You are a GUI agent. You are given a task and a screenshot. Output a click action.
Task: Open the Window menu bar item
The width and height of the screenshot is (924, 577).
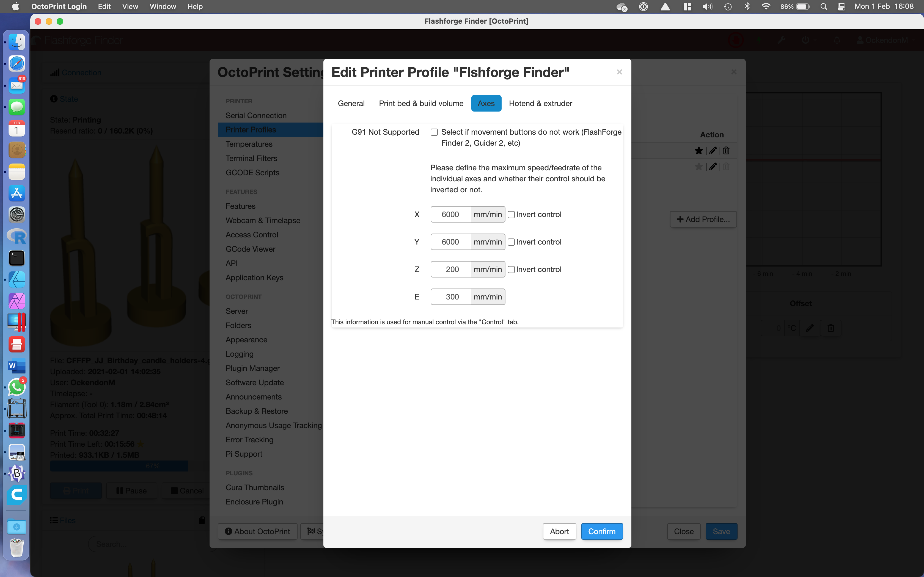pyautogui.click(x=162, y=7)
